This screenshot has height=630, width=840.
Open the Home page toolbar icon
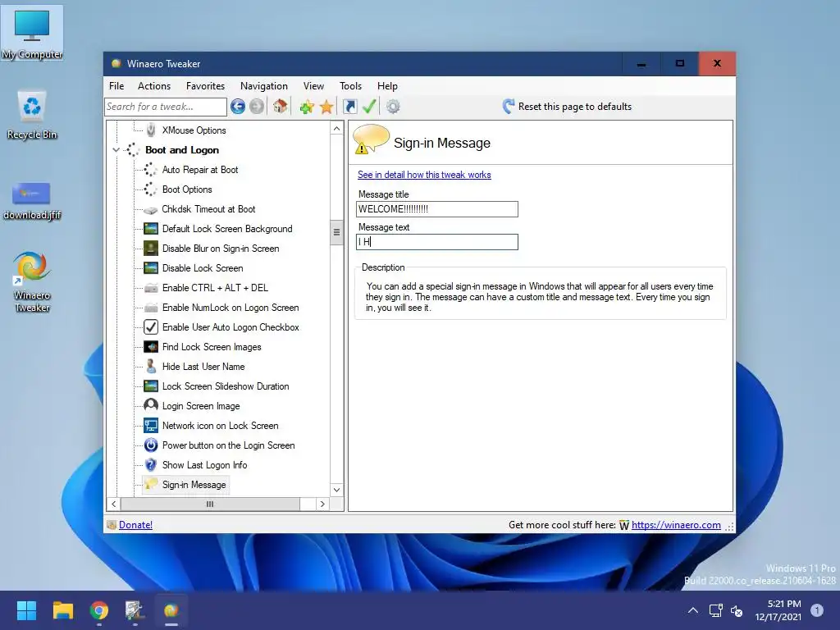(281, 106)
